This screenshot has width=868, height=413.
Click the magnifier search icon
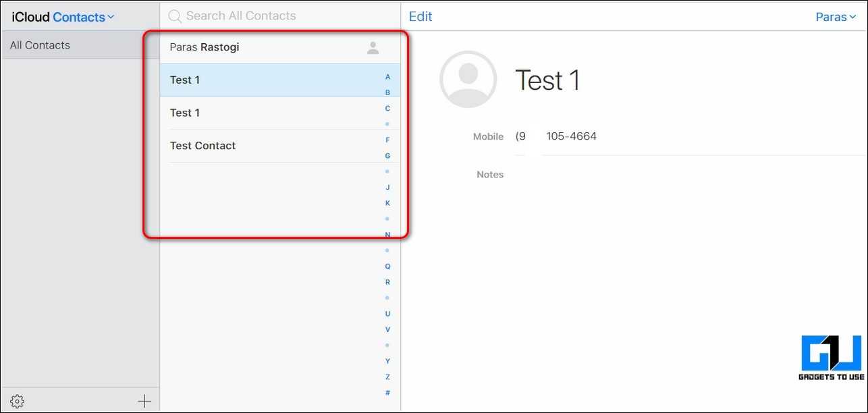click(x=175, y=16)
